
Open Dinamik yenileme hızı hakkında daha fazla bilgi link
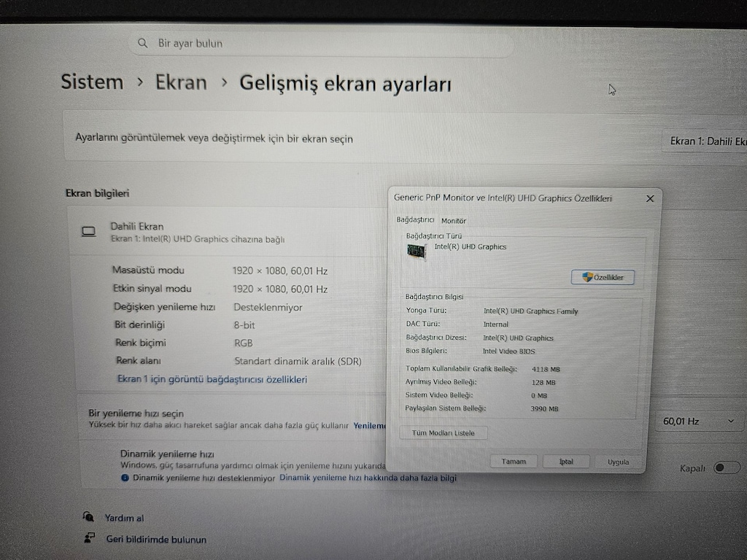click(368, 478)
